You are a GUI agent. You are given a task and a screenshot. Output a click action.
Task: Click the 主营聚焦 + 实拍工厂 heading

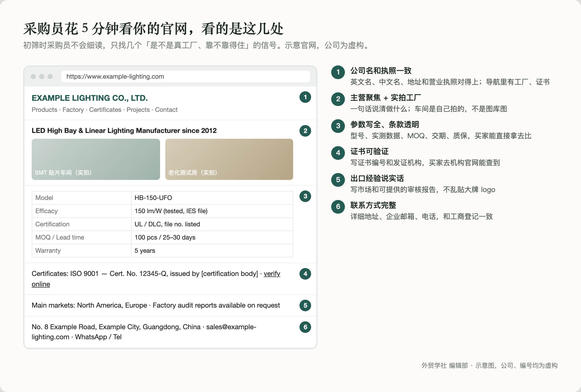tap(386, 98)
